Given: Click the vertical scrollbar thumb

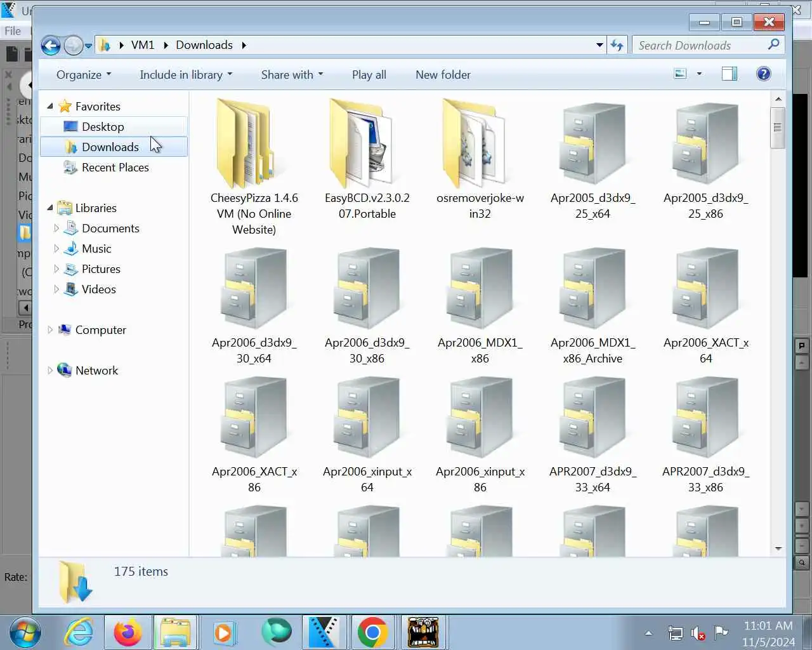Looking at the screenshot, I should coord(778,128).
